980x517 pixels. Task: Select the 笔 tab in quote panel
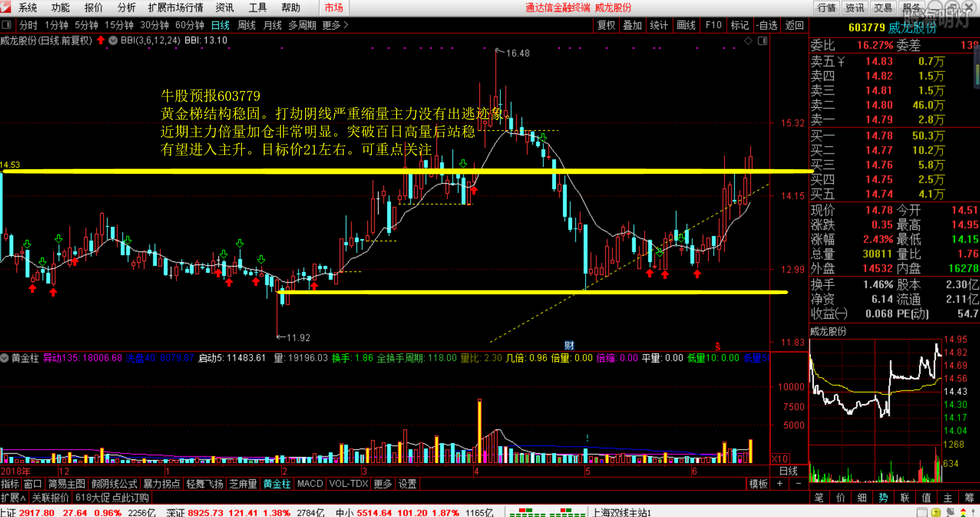click(819, 498)
